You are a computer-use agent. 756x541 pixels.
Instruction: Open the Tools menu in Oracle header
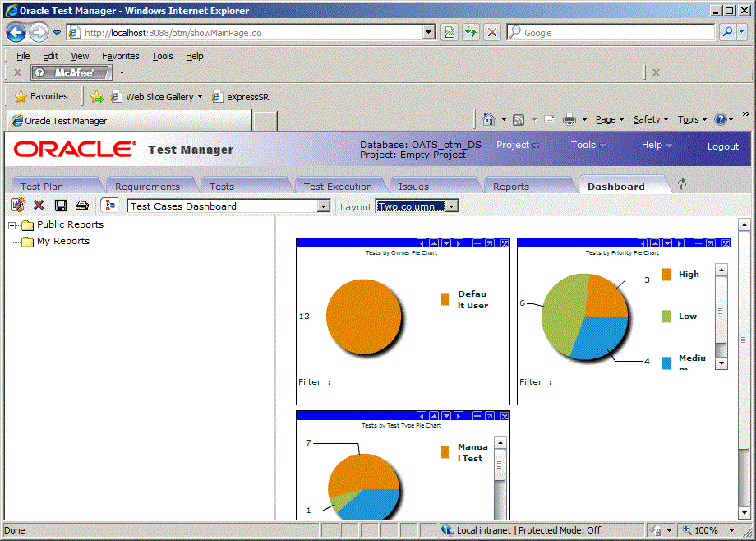pyautogui.click(x=588, y=145)
